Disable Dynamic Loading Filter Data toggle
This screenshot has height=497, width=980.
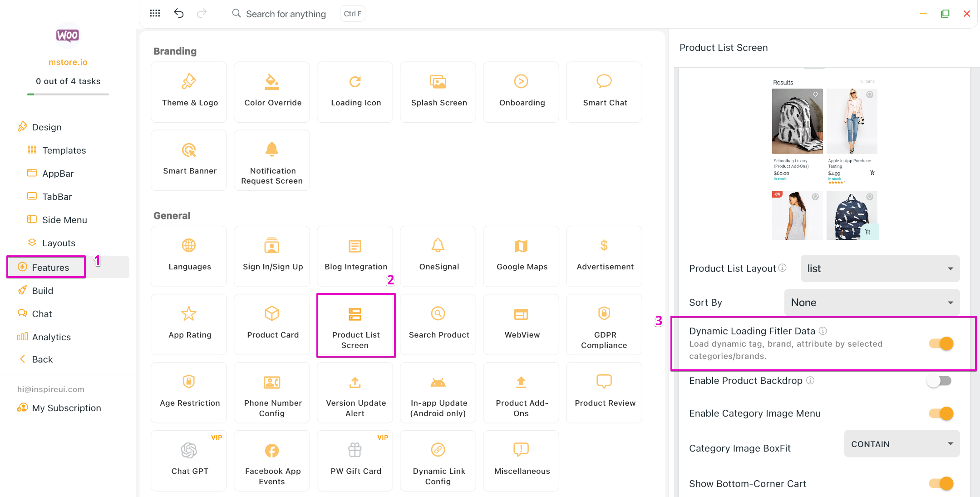(941, 343)
